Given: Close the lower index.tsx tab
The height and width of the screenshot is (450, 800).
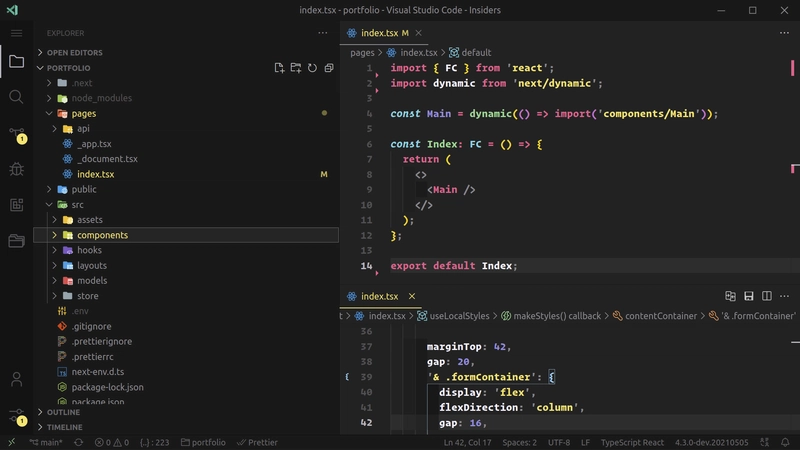Looking at the screenshot, I should pos(412,296).
